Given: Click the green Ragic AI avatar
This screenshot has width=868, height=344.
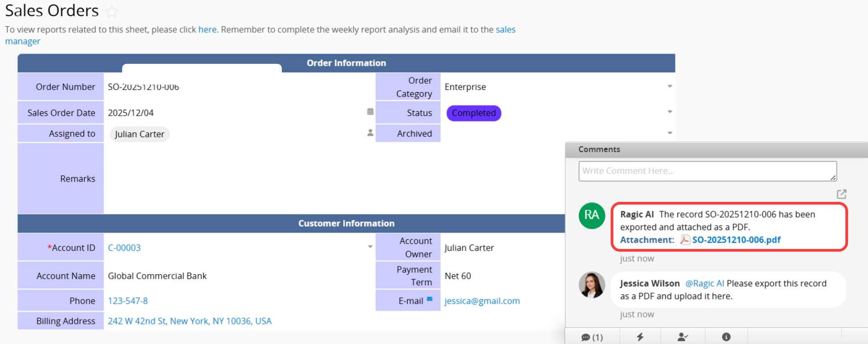Looking at the screenshot, I should (x=592, y=215).
